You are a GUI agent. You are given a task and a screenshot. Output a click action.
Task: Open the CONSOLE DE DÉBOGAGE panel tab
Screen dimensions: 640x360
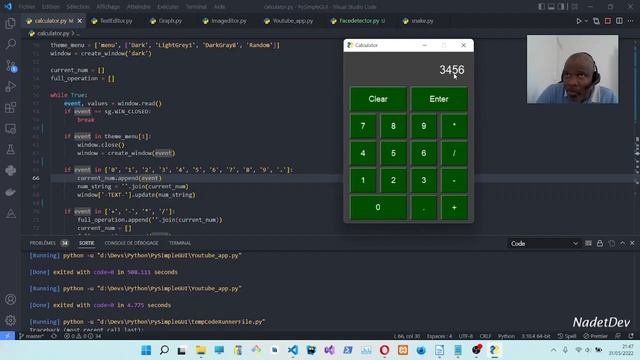pyautogui.click(x=131, y=243)
